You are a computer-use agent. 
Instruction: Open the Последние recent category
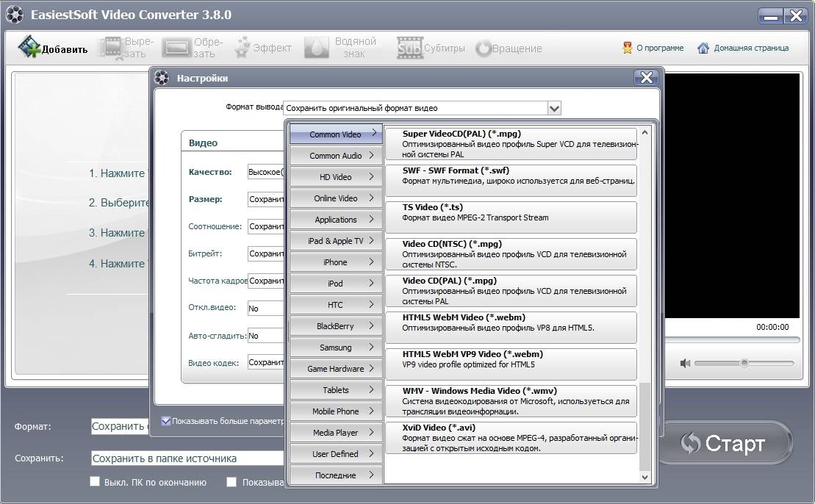tap(336, 475)
